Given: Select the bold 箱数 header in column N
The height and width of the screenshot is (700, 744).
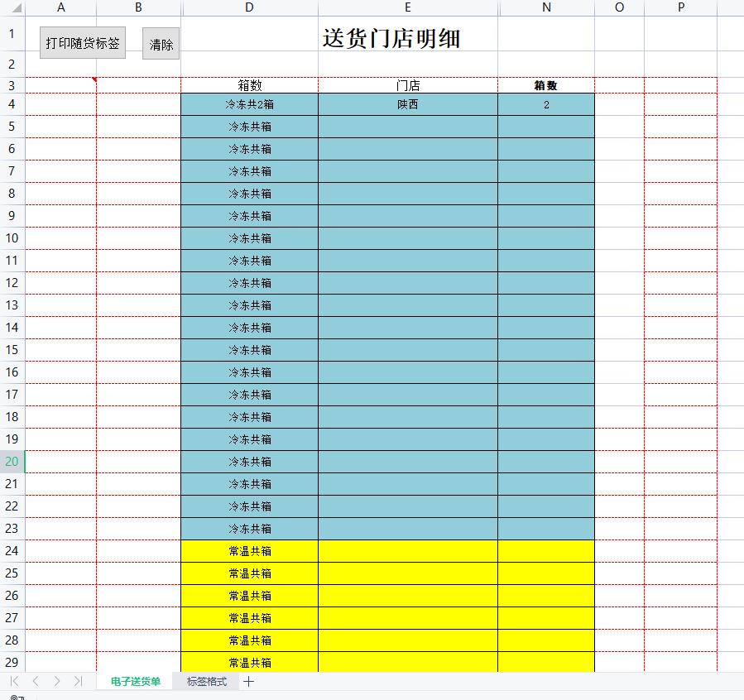Looking at the screenshot, I should (x=546, y=85).
